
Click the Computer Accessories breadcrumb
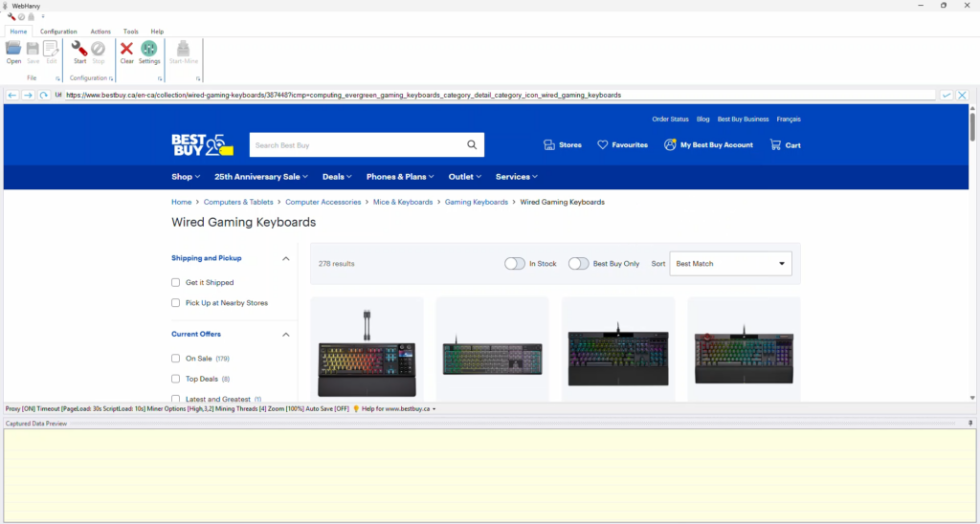323,203
